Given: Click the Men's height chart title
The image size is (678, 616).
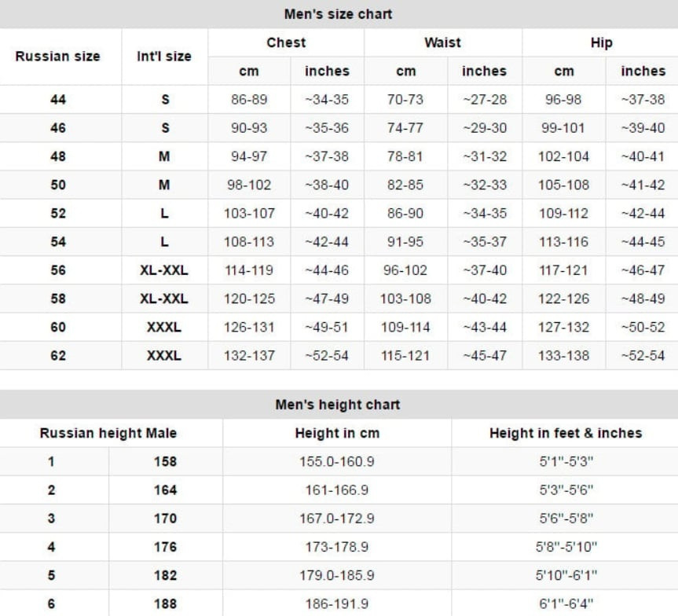Looking at the screenshot, I should pos(338,405).
